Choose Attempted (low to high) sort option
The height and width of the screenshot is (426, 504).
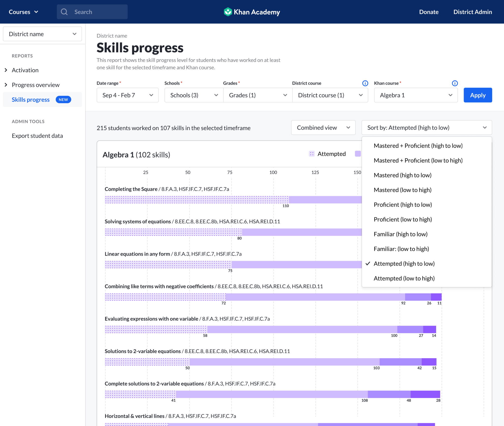(404, 279)
